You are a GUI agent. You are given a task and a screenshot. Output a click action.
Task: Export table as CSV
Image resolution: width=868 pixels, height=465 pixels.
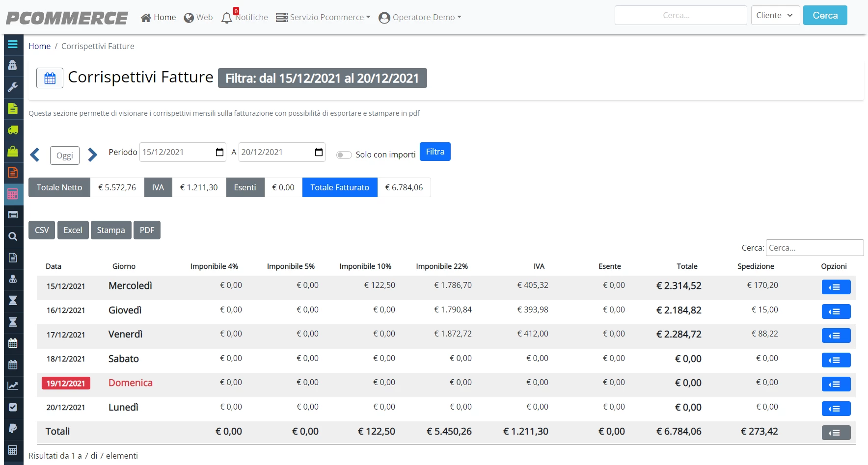42,230
